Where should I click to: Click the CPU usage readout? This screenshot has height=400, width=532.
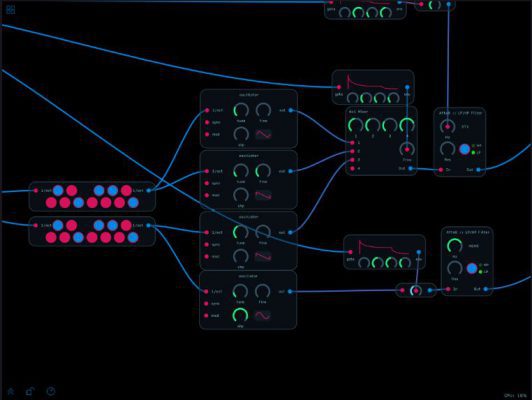pyautogui.click(x=515, y=395)
